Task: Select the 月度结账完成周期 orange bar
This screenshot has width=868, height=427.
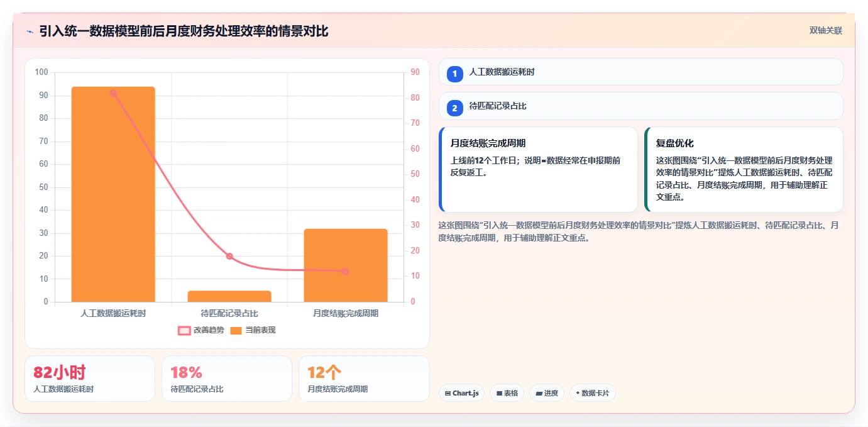Action: pyautogui.click(x=346, y=265)
